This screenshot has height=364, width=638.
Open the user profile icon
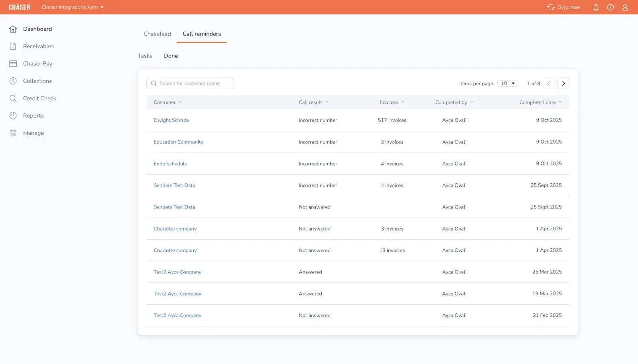[625, 7]
